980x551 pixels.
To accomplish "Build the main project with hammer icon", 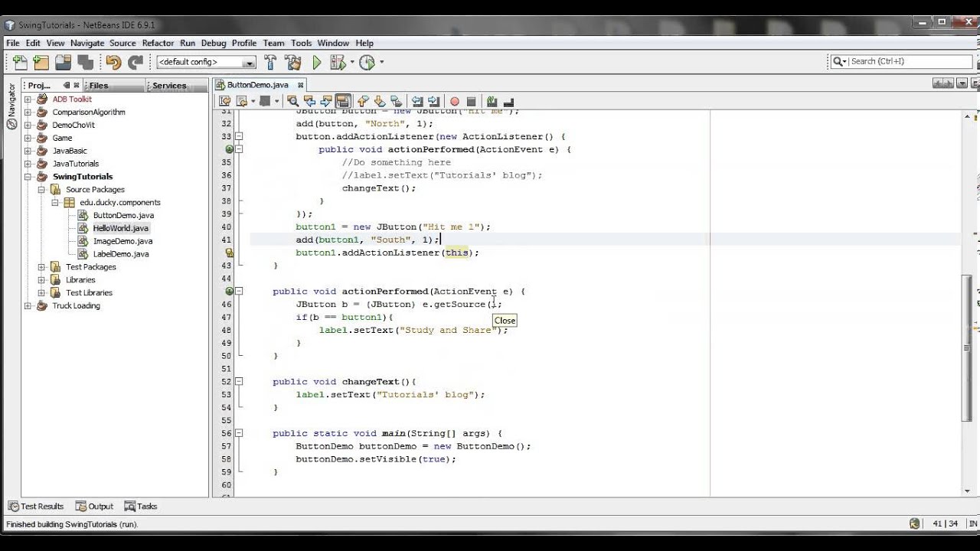I will 270,62.
